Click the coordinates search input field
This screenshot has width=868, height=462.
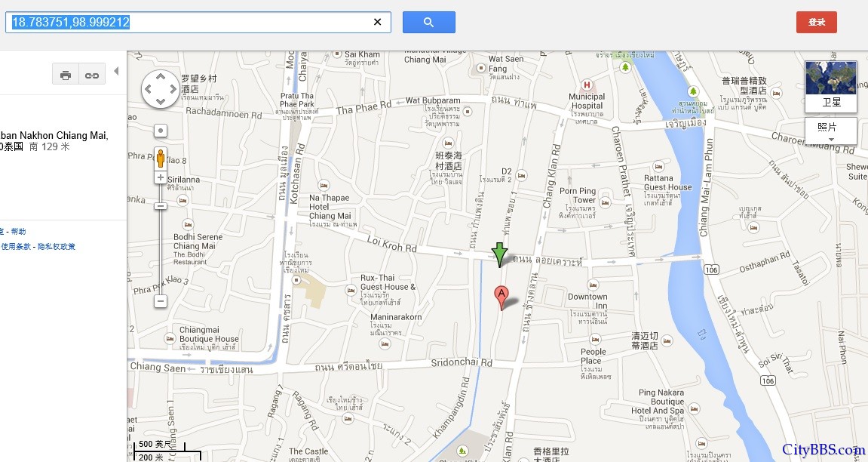(198, 22)
